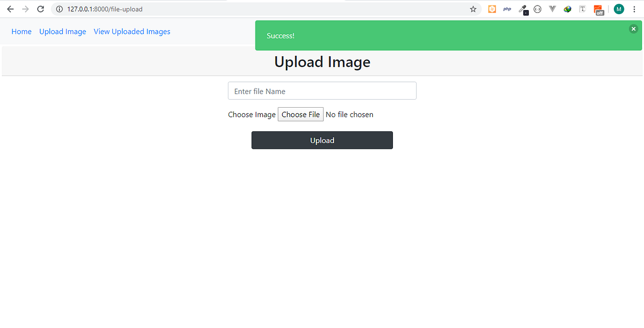Image resolution: width=644 pixels, height=328 pixels.
Task: Open the Upload Image nav link
Action: tap(62, 32)
